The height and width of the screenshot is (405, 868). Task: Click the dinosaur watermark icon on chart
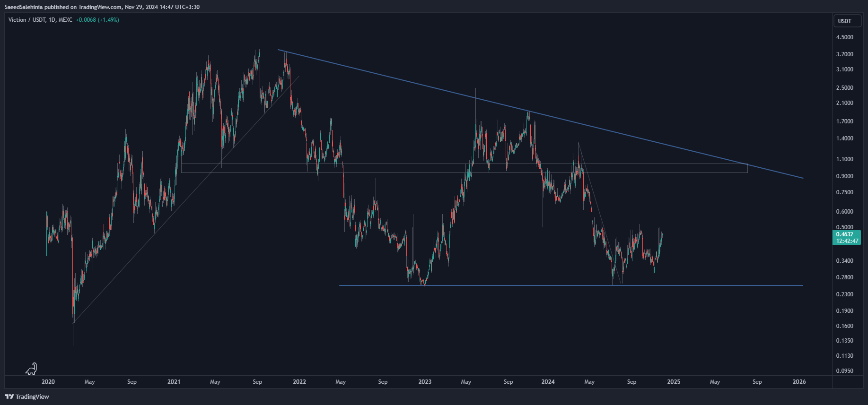coord(31,369)
